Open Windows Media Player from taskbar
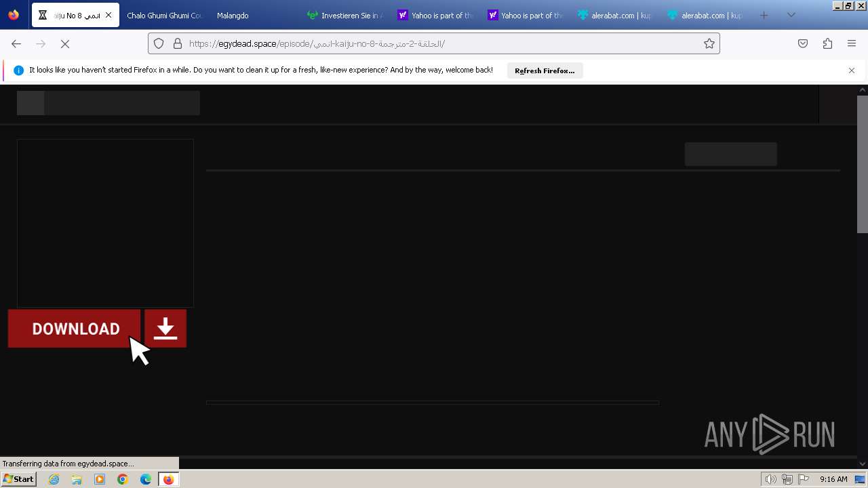The width and height of the screenshot is (868, 488). (x=100, y=479)
